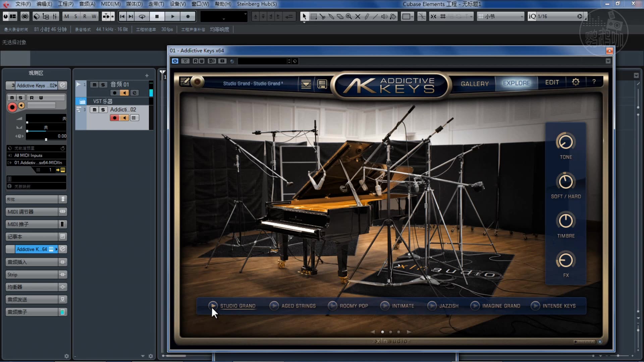Select the Erase tool
Screen dimensions: 644x362
click(340, 16)
